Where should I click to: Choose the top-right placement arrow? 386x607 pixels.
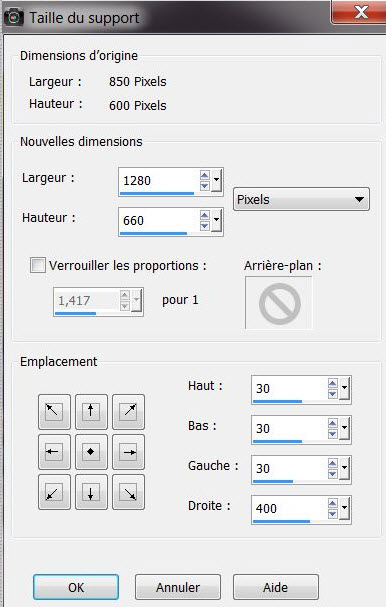coord(129,412)
